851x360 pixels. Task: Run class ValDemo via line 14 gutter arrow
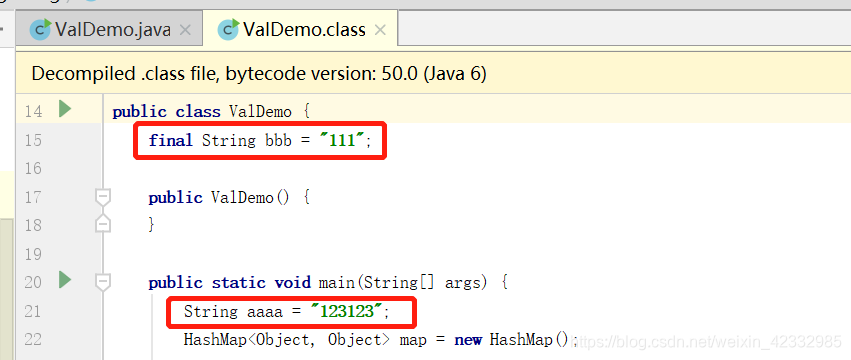click(65, 109)
